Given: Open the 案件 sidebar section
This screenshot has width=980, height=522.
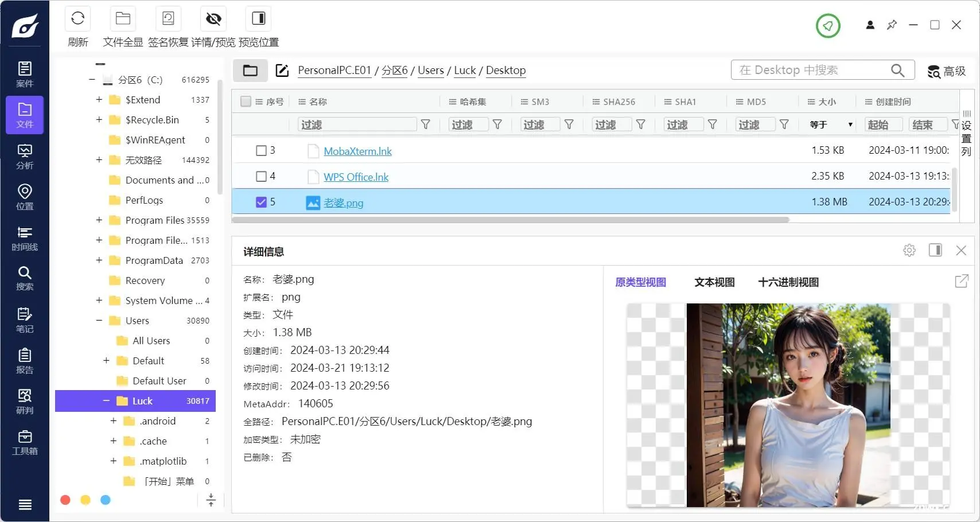Looking at the screenshot, I should point(25,74).
